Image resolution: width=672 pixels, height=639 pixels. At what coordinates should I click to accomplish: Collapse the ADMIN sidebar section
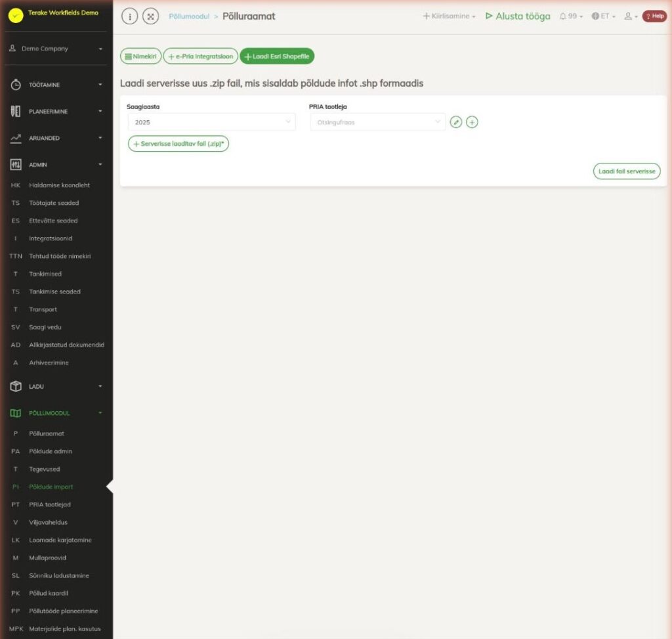[56, 165]
